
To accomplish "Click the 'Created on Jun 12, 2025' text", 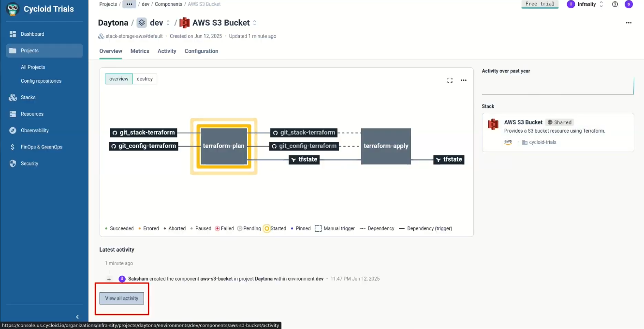I will pyautogui.click(x=195, y=36).
